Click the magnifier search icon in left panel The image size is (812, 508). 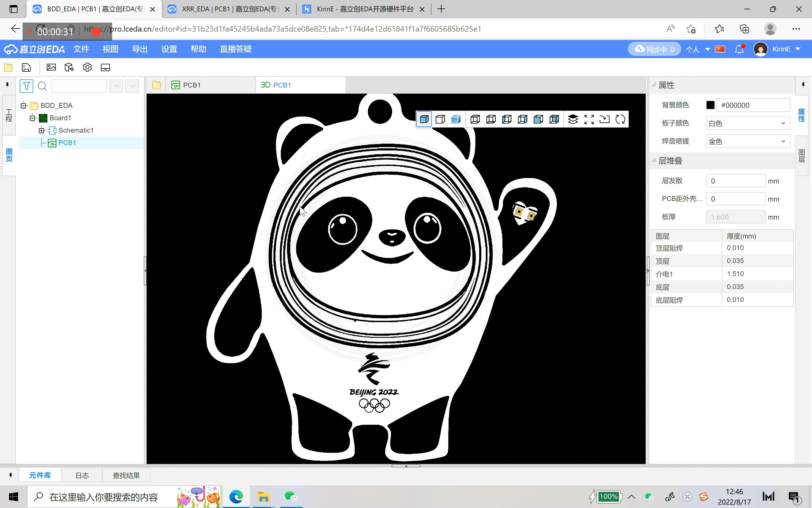42,86
